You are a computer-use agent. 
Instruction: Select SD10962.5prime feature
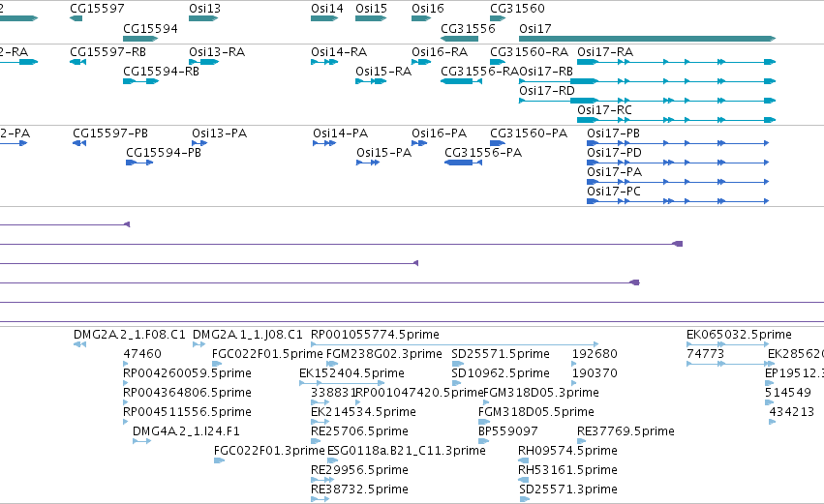(x=501, y=373)
